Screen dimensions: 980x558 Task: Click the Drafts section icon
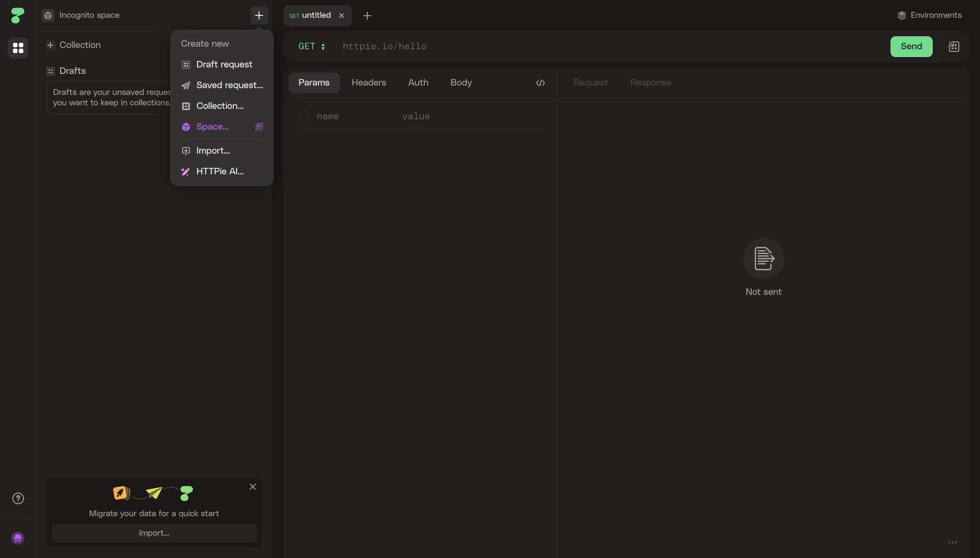tap(51, 71)
